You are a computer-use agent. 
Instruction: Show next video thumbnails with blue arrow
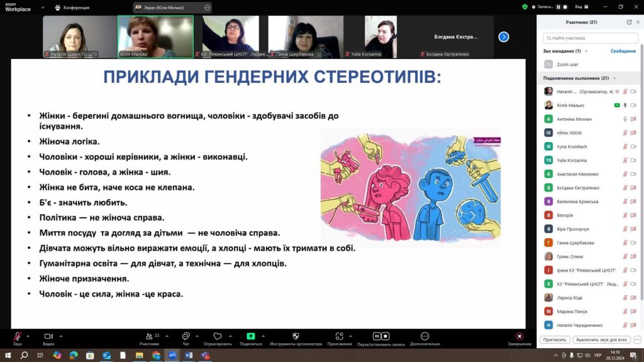(504, 36)
